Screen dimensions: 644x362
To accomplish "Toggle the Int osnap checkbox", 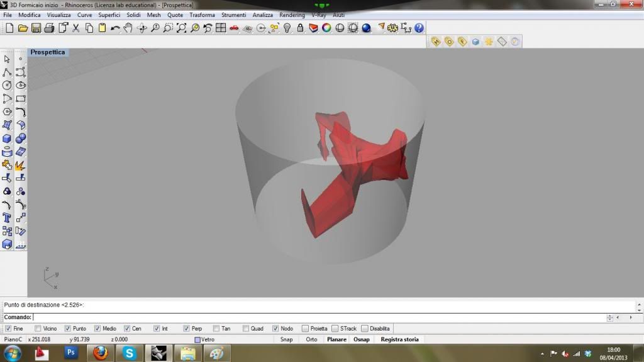I will [157, 328].
